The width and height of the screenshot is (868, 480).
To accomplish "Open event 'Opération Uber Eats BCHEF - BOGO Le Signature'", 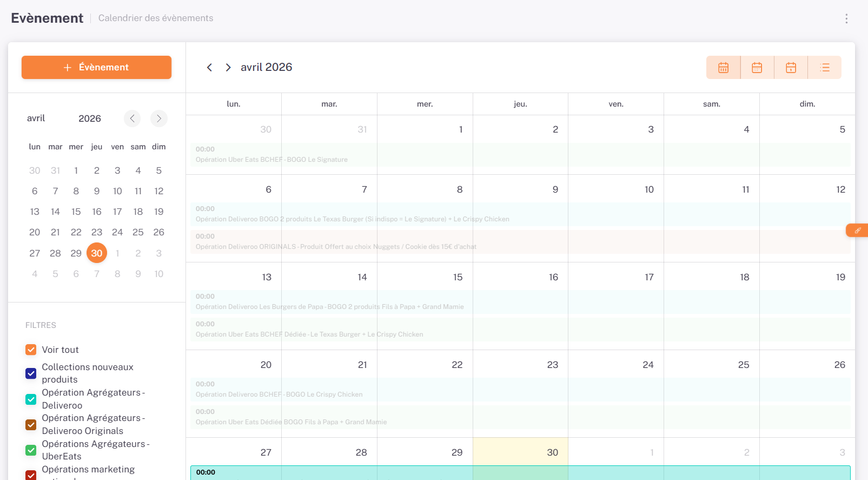I will point(520,155).
